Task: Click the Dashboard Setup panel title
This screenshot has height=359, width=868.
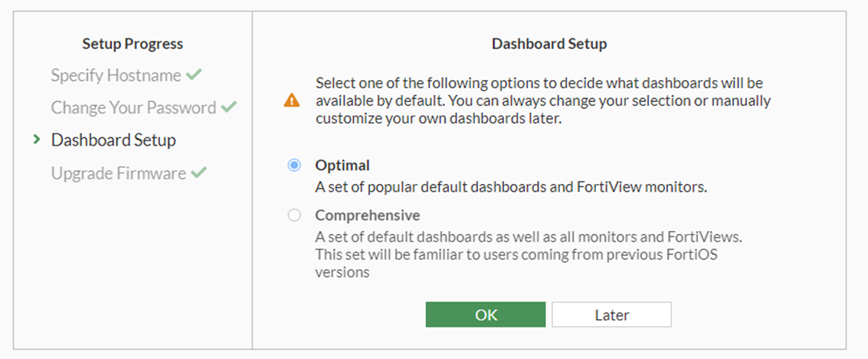Action: (x=549, y=44)
